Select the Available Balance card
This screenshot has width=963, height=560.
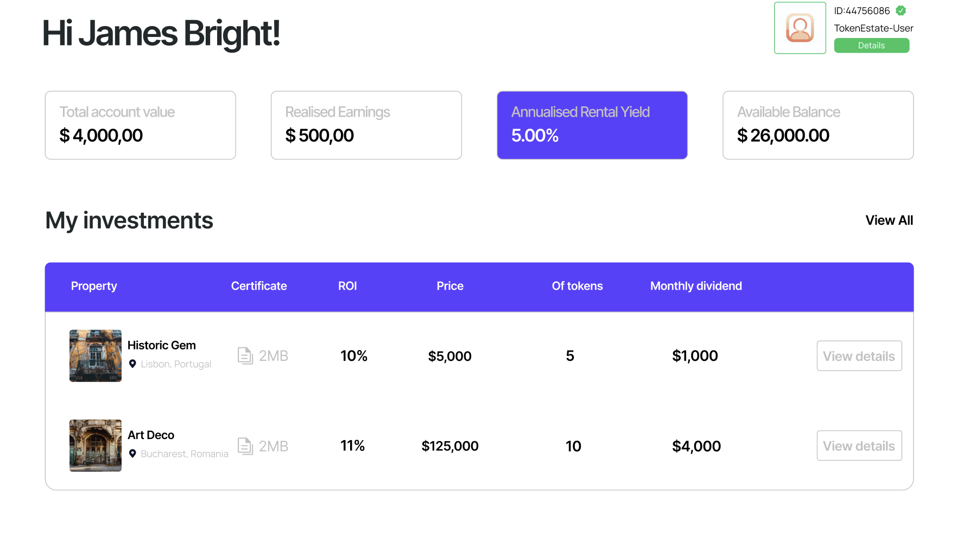818,125
